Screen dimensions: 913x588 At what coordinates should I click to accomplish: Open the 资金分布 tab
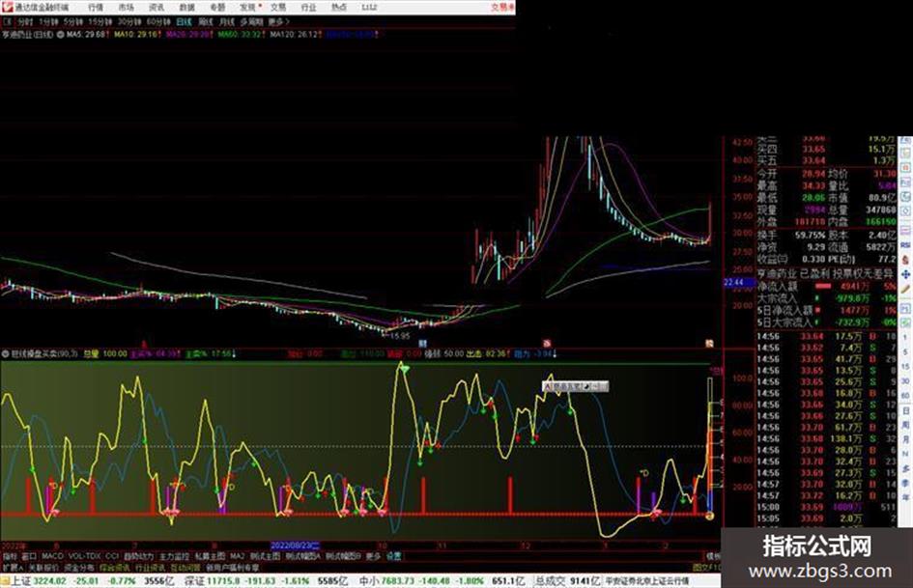[79, 567]
